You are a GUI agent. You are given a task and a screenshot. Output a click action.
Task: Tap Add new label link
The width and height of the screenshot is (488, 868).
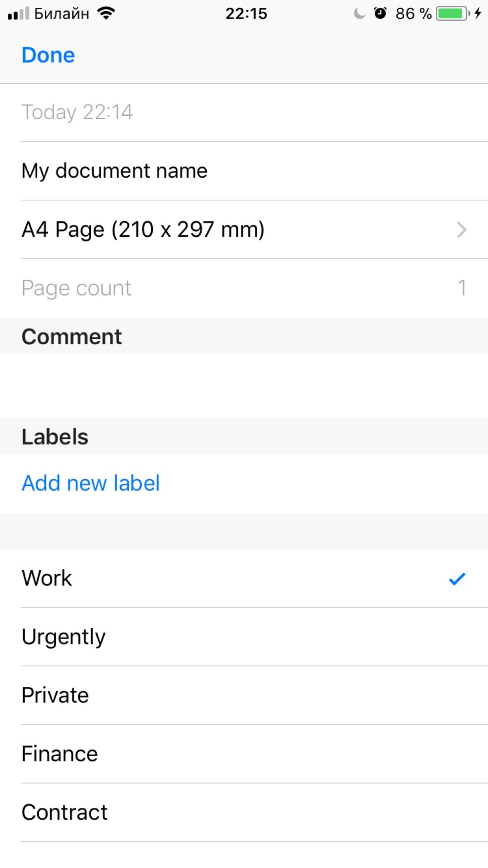[x=91, y=483]
